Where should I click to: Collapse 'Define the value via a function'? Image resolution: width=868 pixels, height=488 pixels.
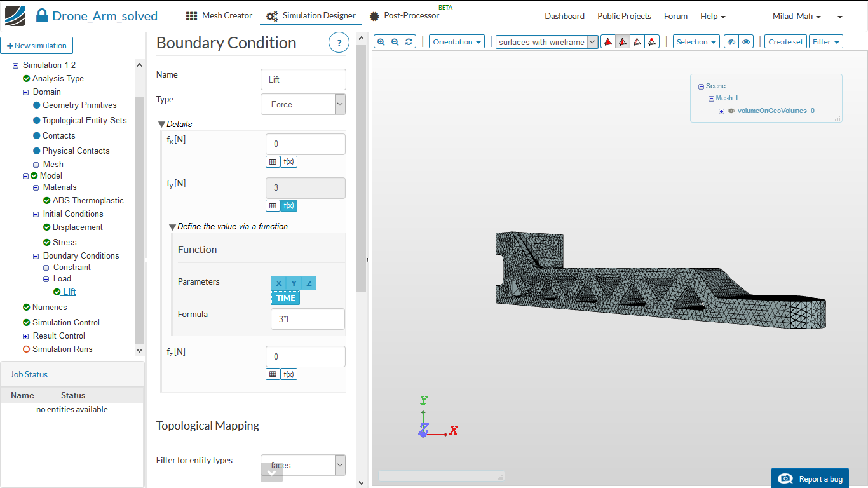[172, 227]
